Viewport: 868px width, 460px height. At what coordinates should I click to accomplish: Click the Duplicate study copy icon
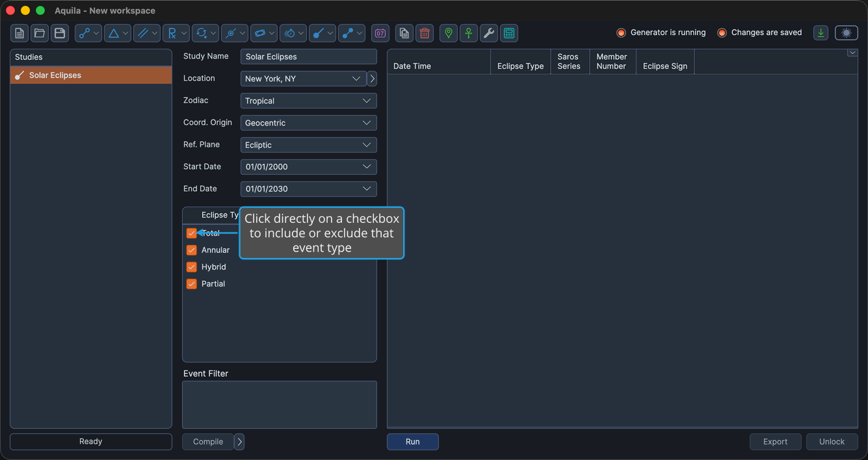pyautogui.click(x=404, y=33)
